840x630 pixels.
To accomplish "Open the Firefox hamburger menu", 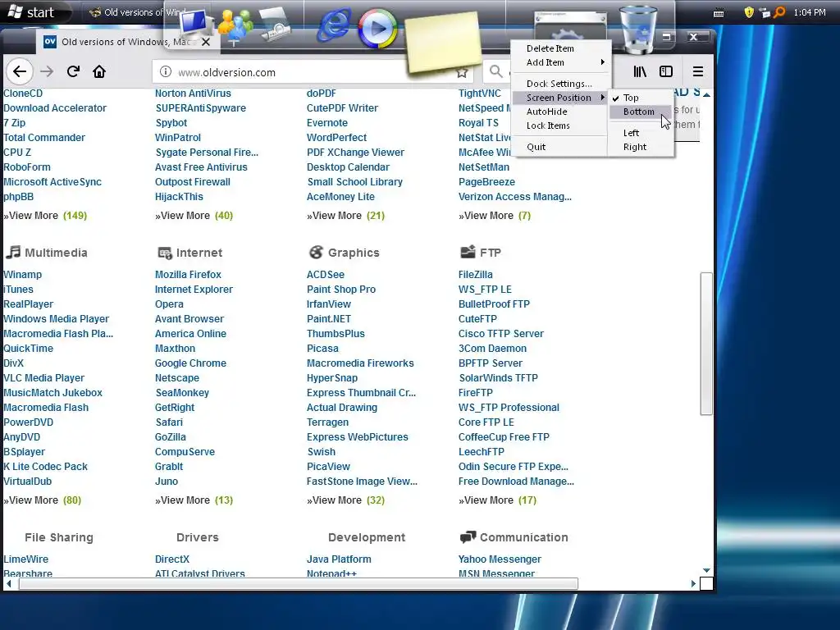I will [697, 72].
